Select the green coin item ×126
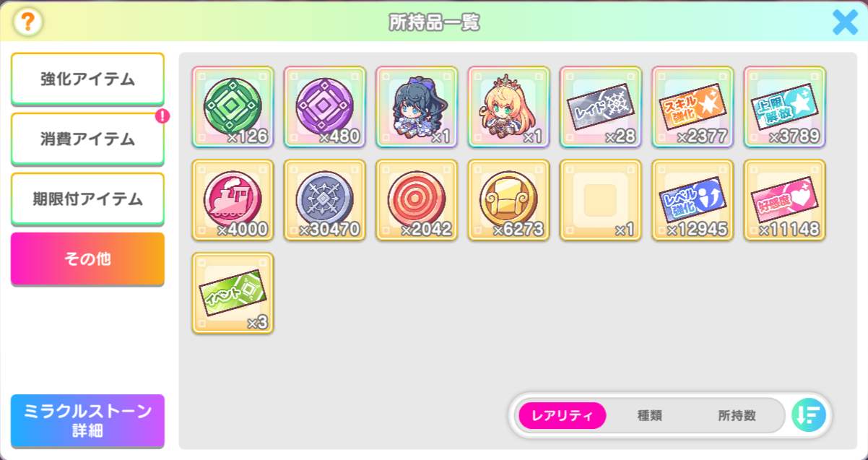This screenshot has height=460, width=868. 233,107
